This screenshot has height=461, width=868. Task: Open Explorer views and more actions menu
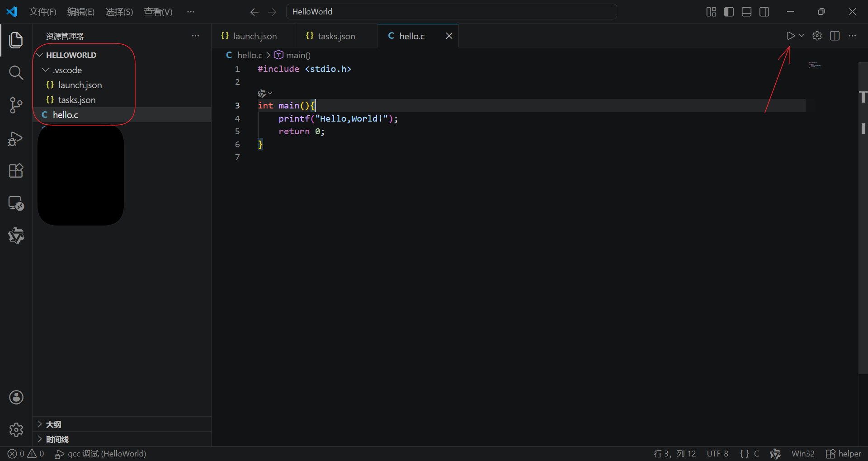pos(195,36)
